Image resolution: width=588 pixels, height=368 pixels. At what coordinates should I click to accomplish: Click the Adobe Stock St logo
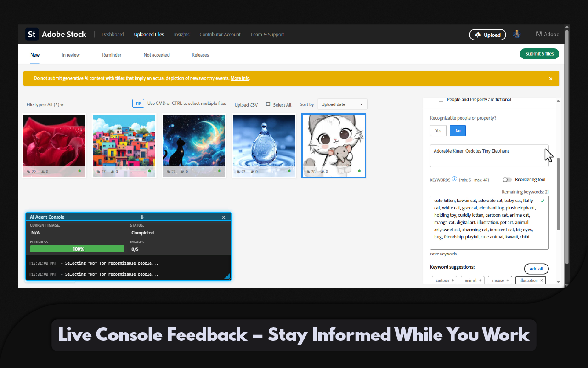32,34
